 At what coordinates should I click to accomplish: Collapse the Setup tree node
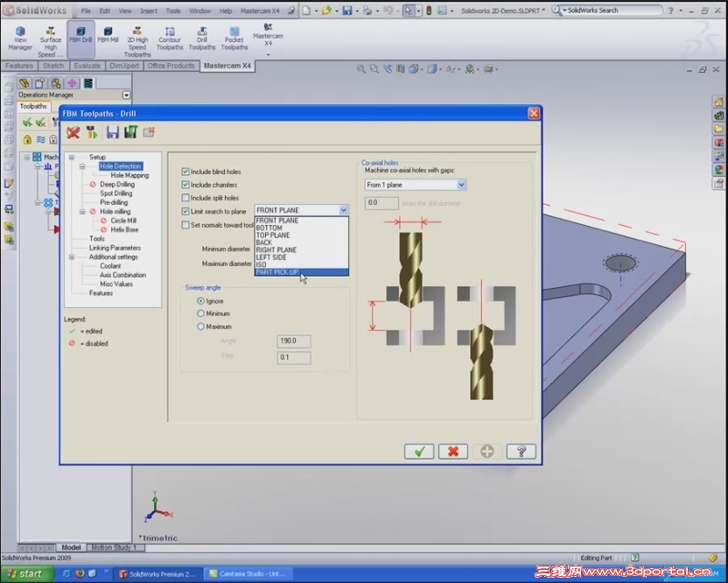72,158
